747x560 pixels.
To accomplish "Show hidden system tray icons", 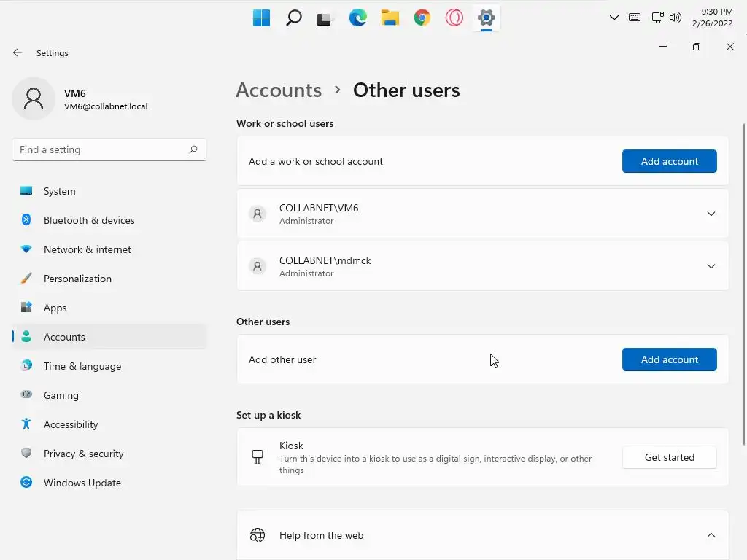I will 614,18.
